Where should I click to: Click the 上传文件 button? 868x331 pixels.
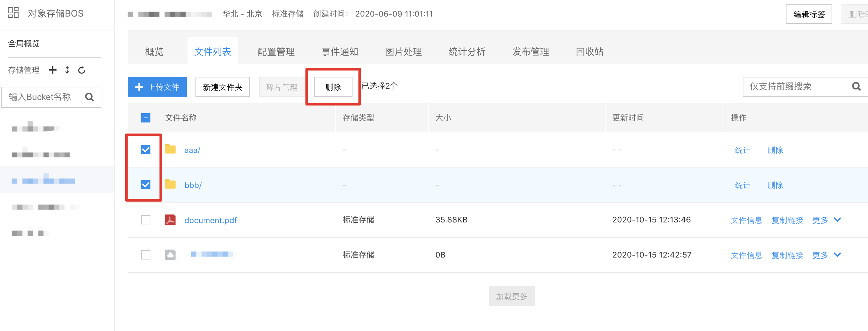157,87
